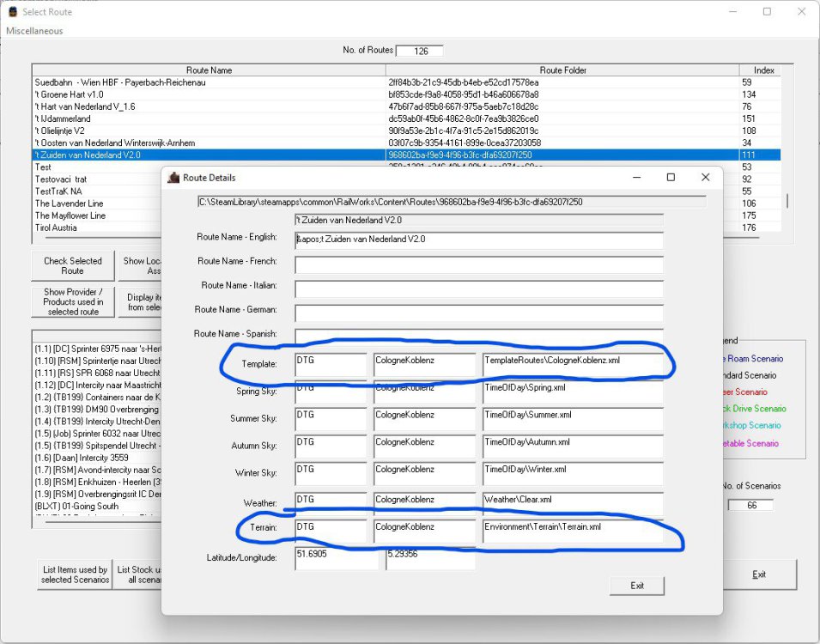Click the Latitude value field 51.6905
This screenshot has width=820, height=644.
336,556
